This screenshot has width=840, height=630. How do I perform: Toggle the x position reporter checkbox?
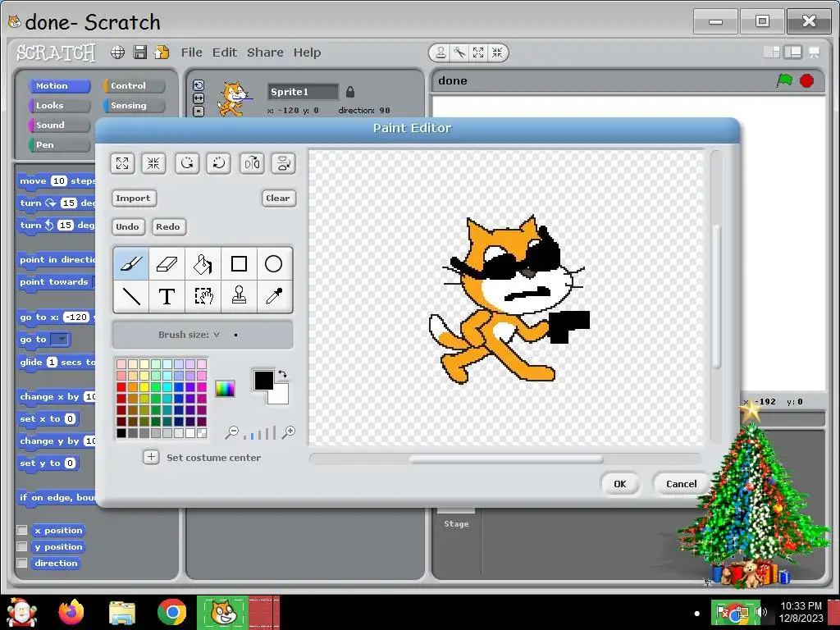[x=22, y=530]
